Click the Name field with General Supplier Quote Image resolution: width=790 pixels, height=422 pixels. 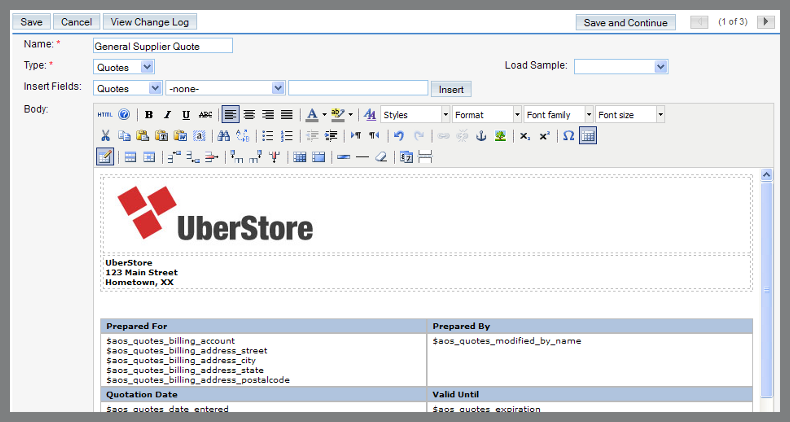point(162,45)
